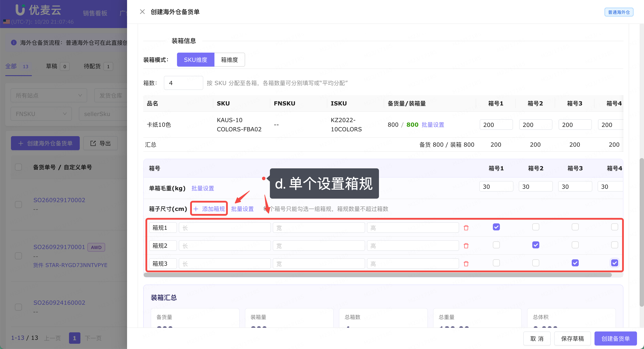Switch packing mode to SKU维度
644x349 pixels.
[195, 60]
